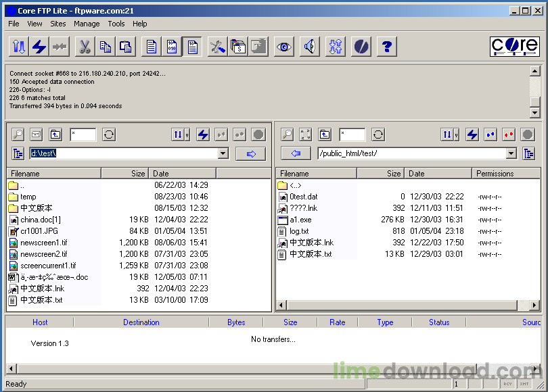548x392 pixels.
Task: Expand the local path d:\test\ dropdown
Action: click(x=223, y=153)
